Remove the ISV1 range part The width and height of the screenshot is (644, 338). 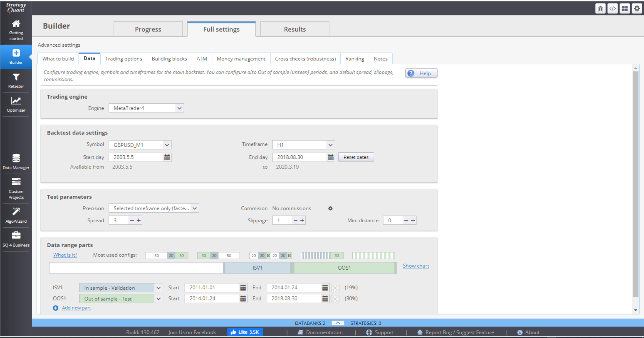[335, 288]
